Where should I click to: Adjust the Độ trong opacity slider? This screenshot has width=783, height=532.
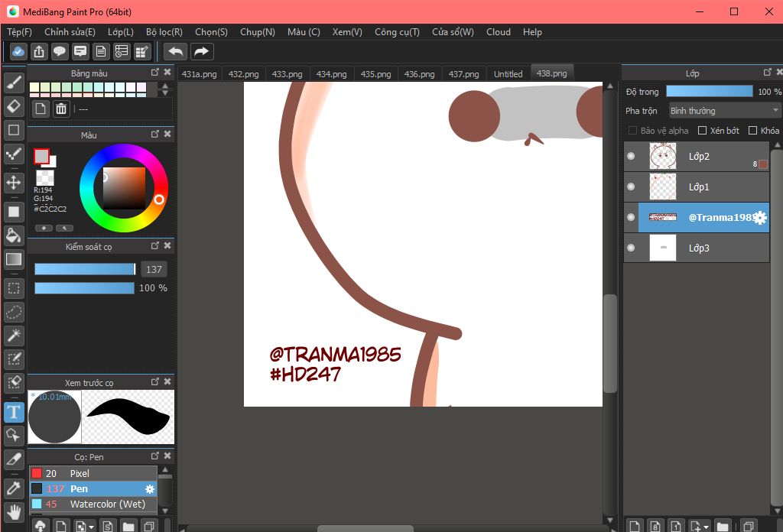point(709,91)
